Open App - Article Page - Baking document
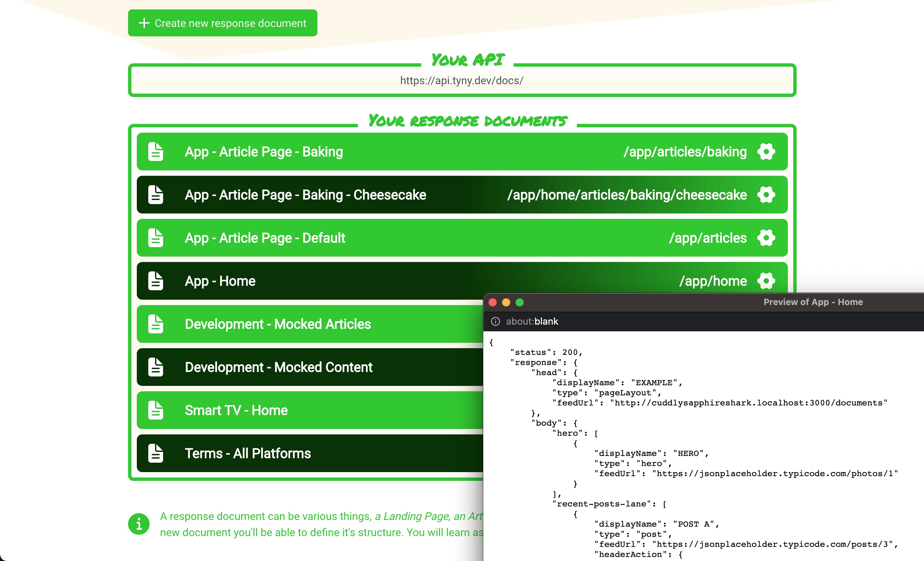This screenshot has height=561, width=924. click(x=264, y=152)
